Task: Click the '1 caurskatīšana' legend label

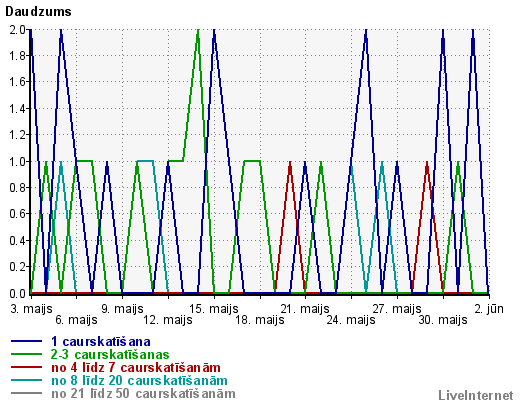Action: [101, 341]
